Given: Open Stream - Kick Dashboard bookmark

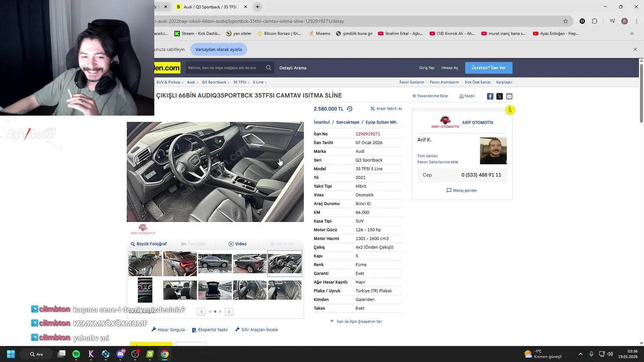Looking at the screenshot, I should (x=197, y=34).
